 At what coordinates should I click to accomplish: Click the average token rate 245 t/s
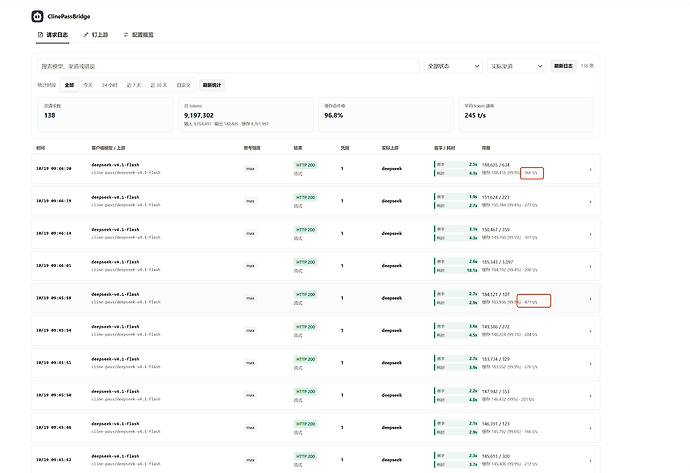coord(475,115)
